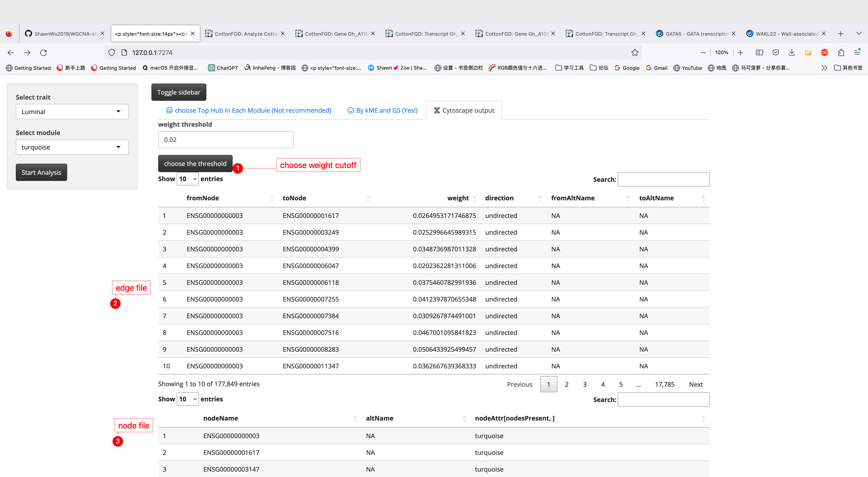Bookmark this page with star icon
The height and width of the screenshot is (477, 868).
pos(634,53)
